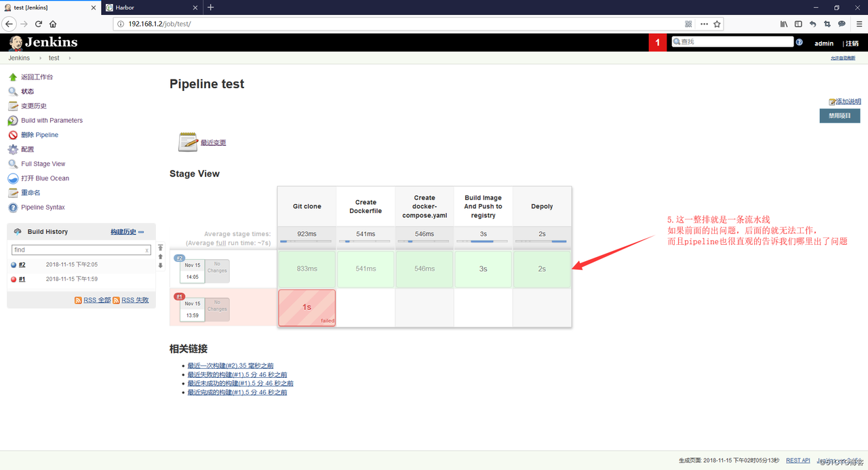Click the Blue Ocean icon
This screenshot has height=470, width=868.
[x=13, y=178]
